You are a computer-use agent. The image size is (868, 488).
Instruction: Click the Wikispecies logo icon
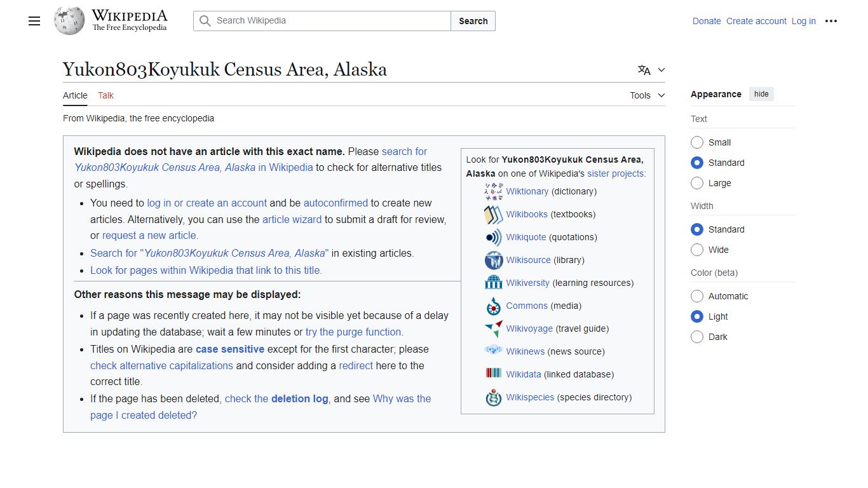click(x=493, y=397)
